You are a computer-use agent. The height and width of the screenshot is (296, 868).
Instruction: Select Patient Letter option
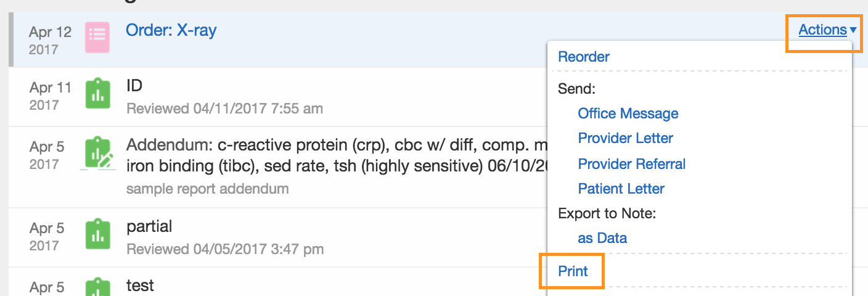coord(621,189)
